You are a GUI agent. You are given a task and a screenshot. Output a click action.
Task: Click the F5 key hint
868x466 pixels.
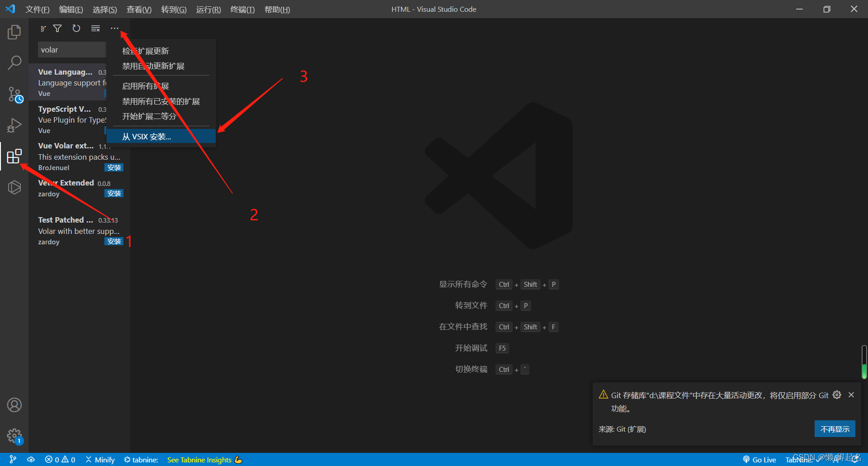pyautogui.click(x=502, y=348)
